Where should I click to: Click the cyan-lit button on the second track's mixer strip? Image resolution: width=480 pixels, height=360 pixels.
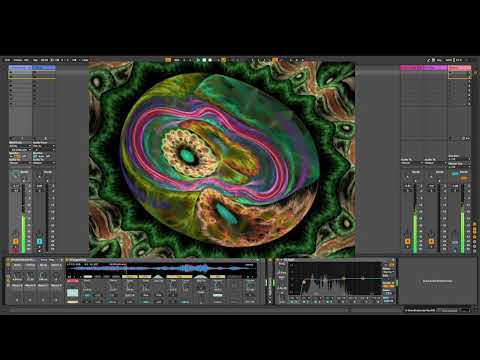(x=39, y=241)
